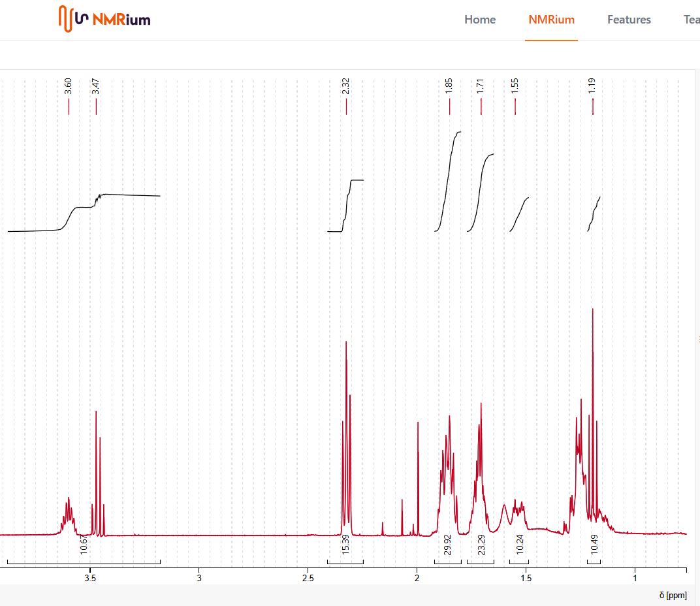Select the peak marker at 1.85 ppm

click(x=449, y=108)
